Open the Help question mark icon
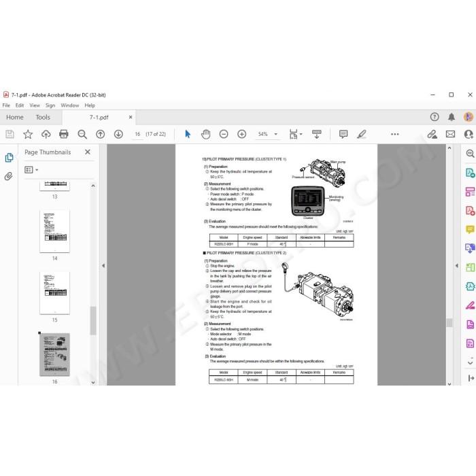 (435, 117)
